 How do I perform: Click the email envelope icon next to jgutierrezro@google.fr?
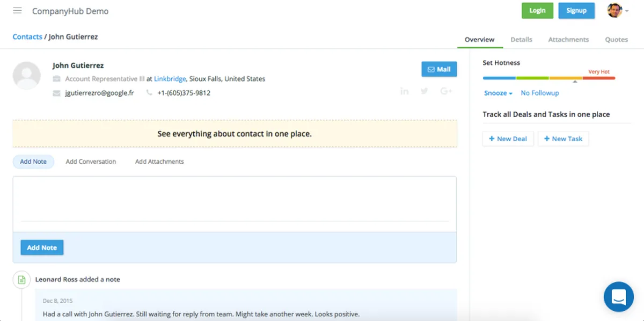(x=56, y=93)
